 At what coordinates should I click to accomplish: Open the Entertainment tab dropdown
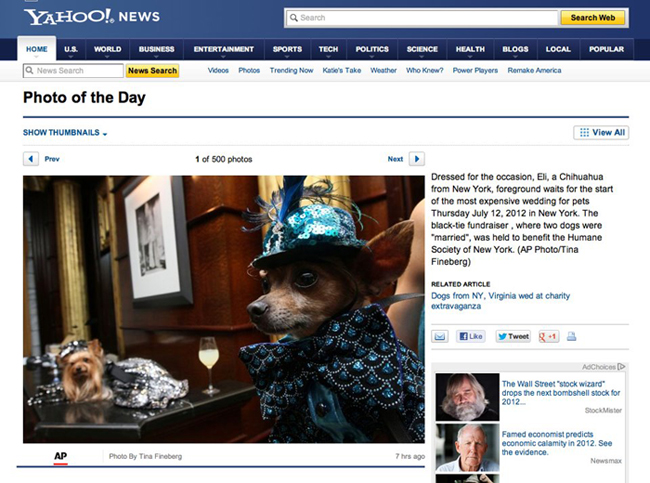224,49
